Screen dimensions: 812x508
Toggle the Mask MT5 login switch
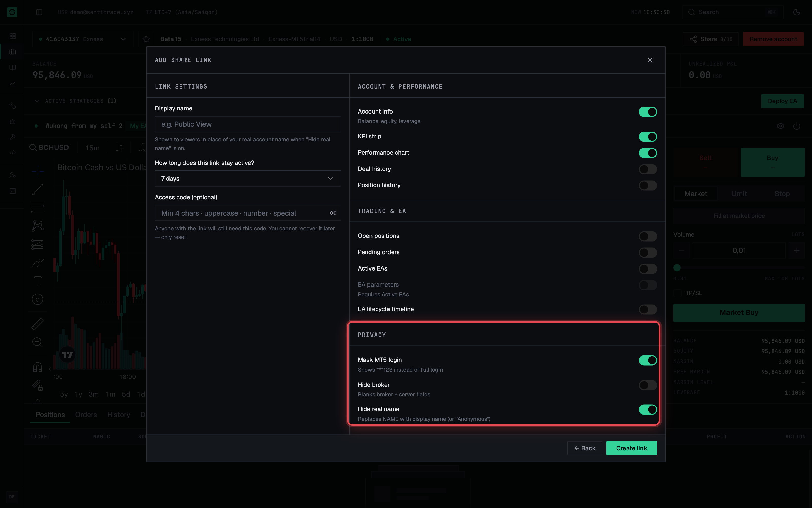click(x=648, y=360)
